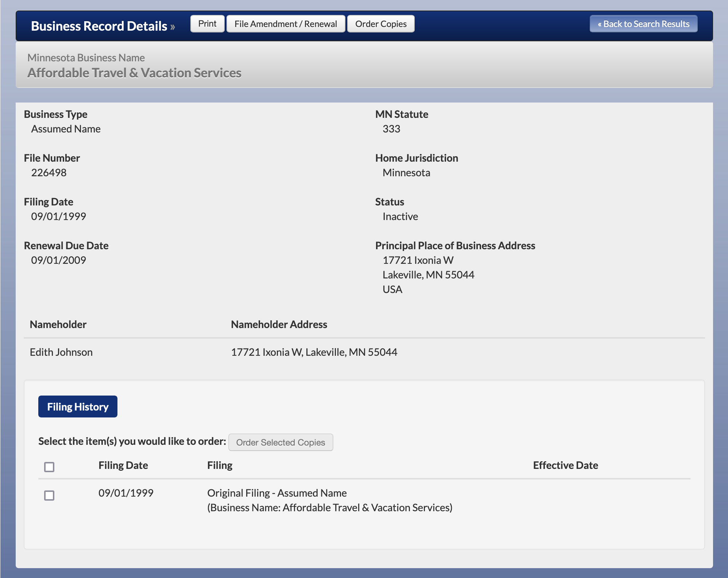Image resolution: width=728 pixels, height=578 pixels.
Task: Click Filing Date column header in history
Action: pyautogui.click(x=123, y=465)
